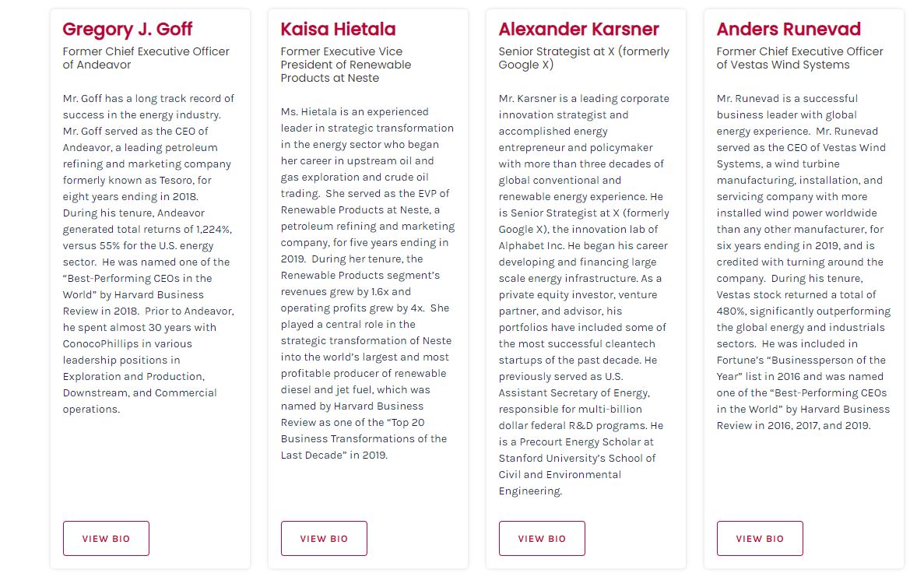Open Gregory J. Goff's VIEW BIO button
924x584 pixels.
coord(106,538)
